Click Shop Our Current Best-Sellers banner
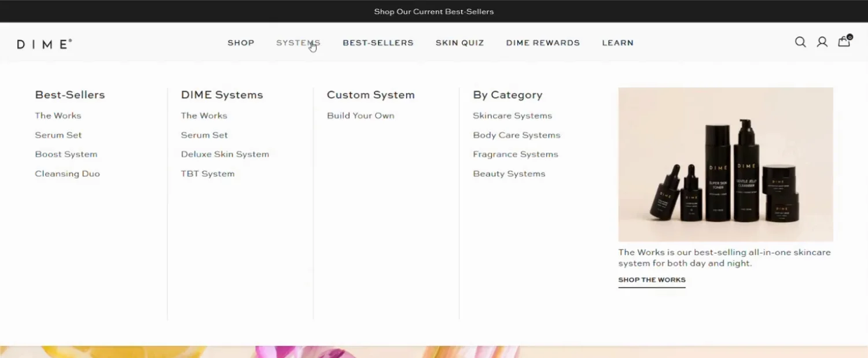The image size is (868, 358). pos(434,12)
